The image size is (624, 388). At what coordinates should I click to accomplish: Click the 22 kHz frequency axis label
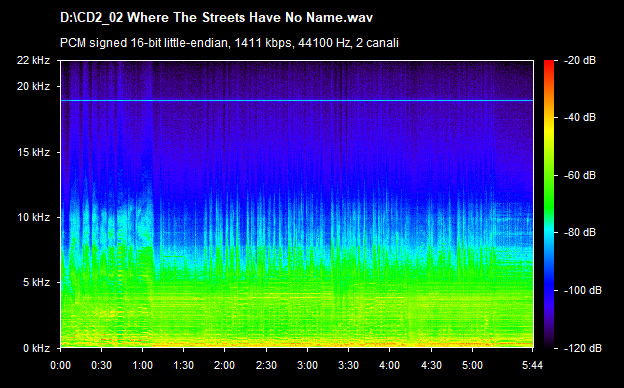[x=33, y=60]
